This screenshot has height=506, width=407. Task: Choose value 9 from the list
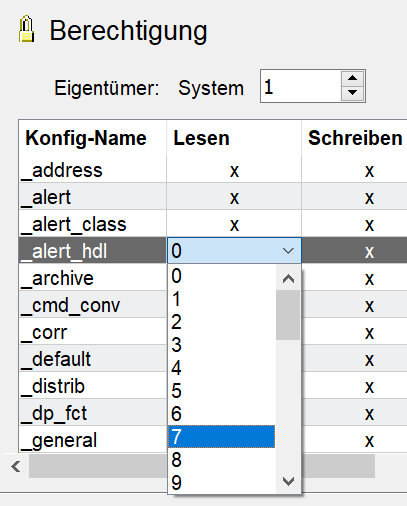(221, 483)
